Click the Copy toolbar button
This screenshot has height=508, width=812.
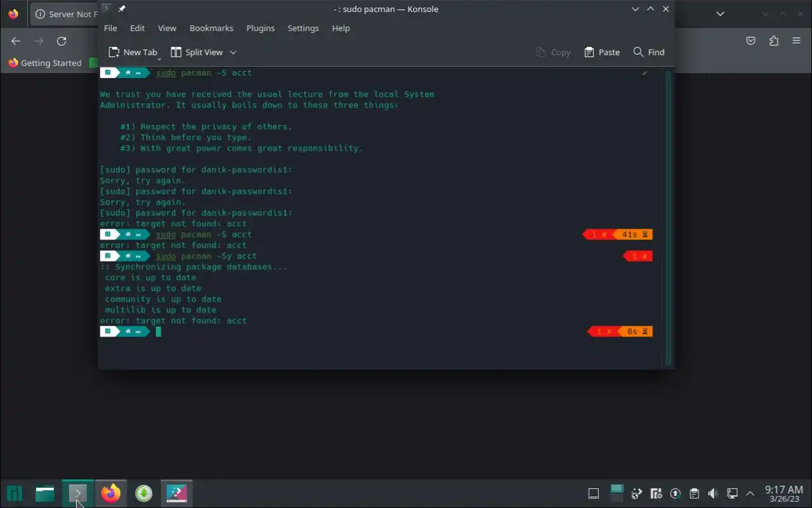pyautogui.click(x=553, y=52)
